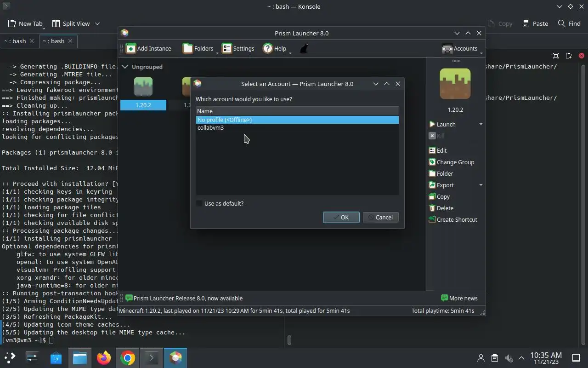This screenshot has width=588, height=368.
Task: Confirm account selection with OK
Action: 341,217
